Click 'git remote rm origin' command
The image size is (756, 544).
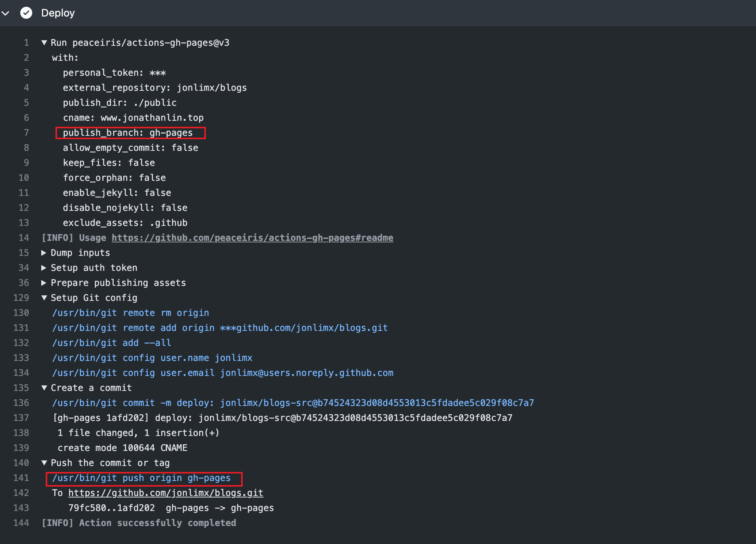tap(130, 313)
